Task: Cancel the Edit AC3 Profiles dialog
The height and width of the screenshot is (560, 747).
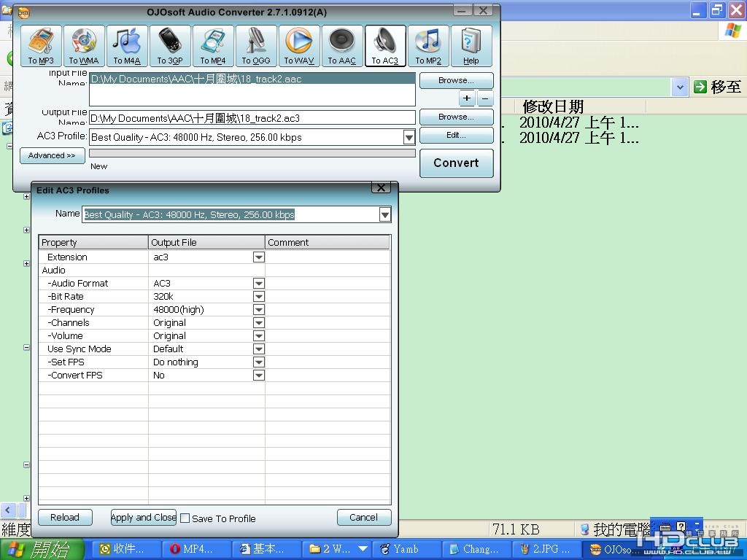Action: point(364,517)
